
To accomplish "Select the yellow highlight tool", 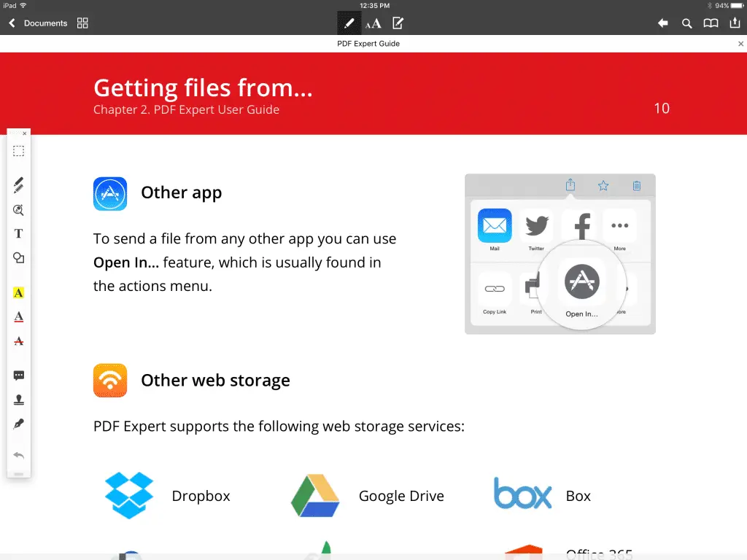I will pyautogui.click(x=19, y=293).
